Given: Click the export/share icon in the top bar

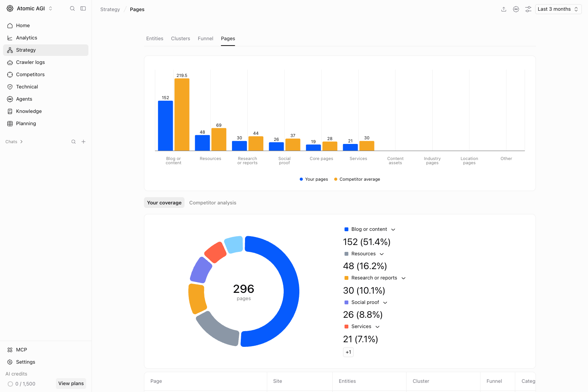Looking at the screenshot, I should point(504,9).
